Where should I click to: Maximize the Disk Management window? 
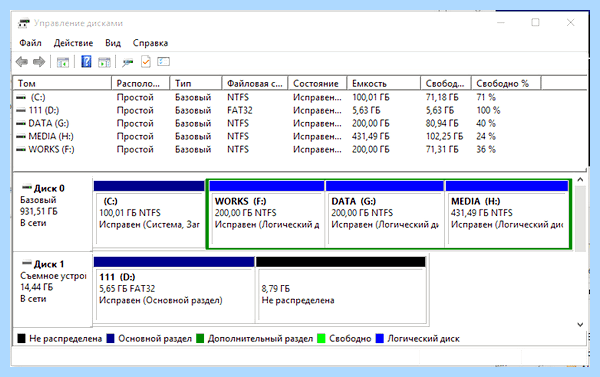click(x=535, y=23)
